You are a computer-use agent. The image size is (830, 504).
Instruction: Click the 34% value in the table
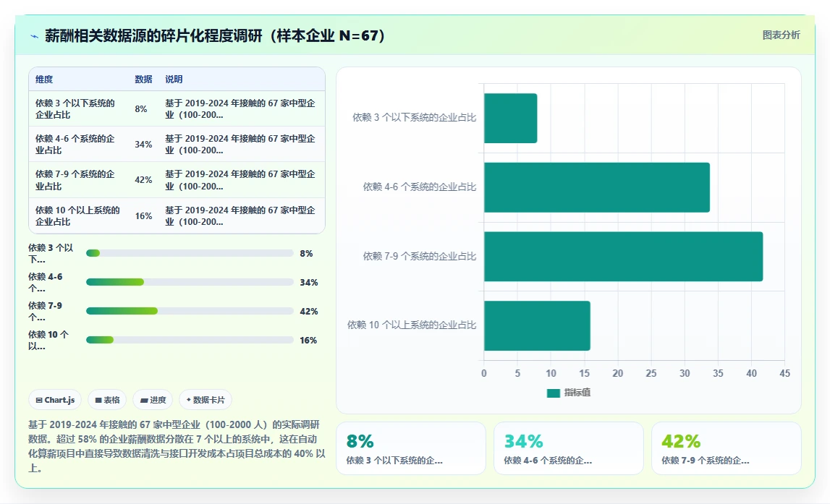point(143,145)
